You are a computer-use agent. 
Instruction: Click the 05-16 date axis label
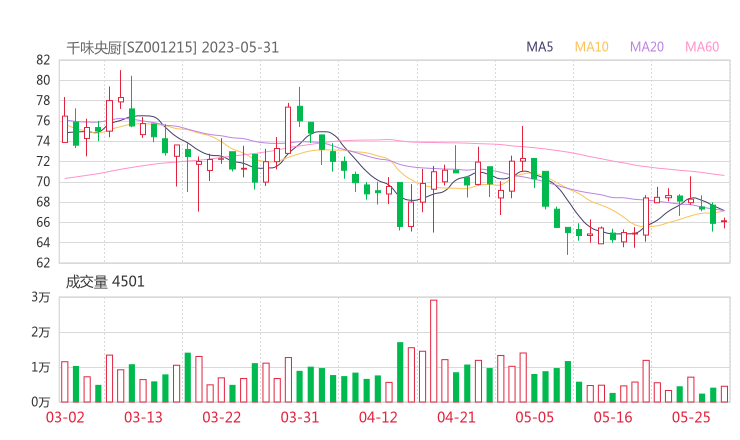click(x=613, y=417)
